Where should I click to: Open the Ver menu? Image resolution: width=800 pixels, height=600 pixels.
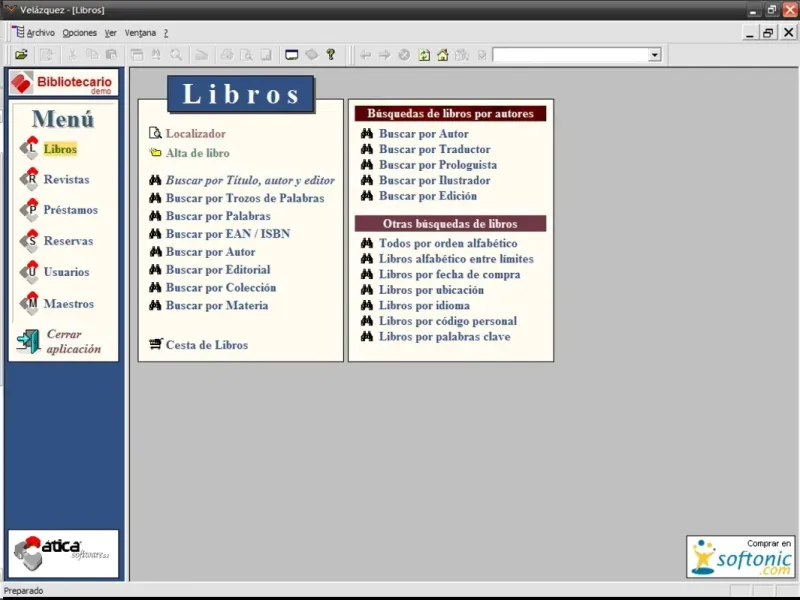[110, 33]
